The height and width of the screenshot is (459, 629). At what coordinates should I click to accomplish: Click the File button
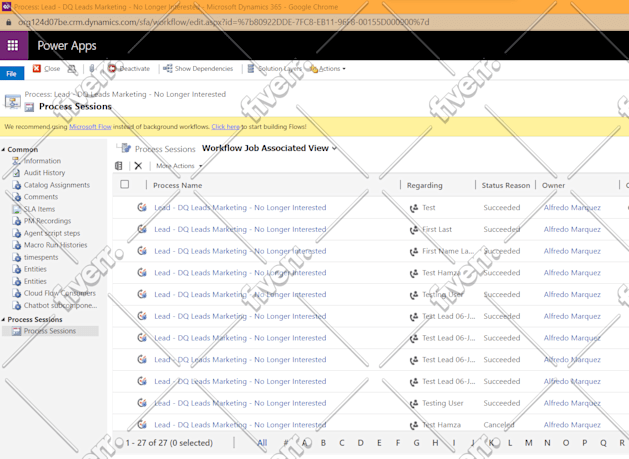click(x=12, y=73)
